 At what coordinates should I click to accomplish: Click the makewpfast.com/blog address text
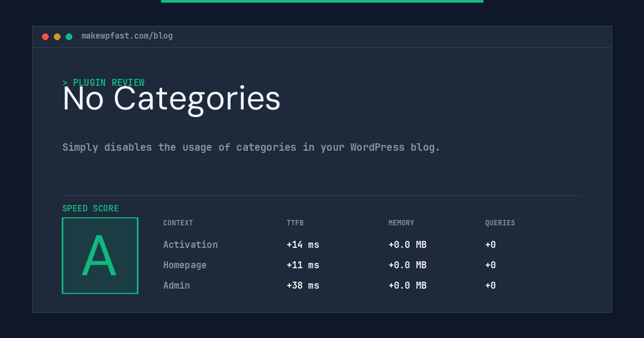tap(127, 36)
